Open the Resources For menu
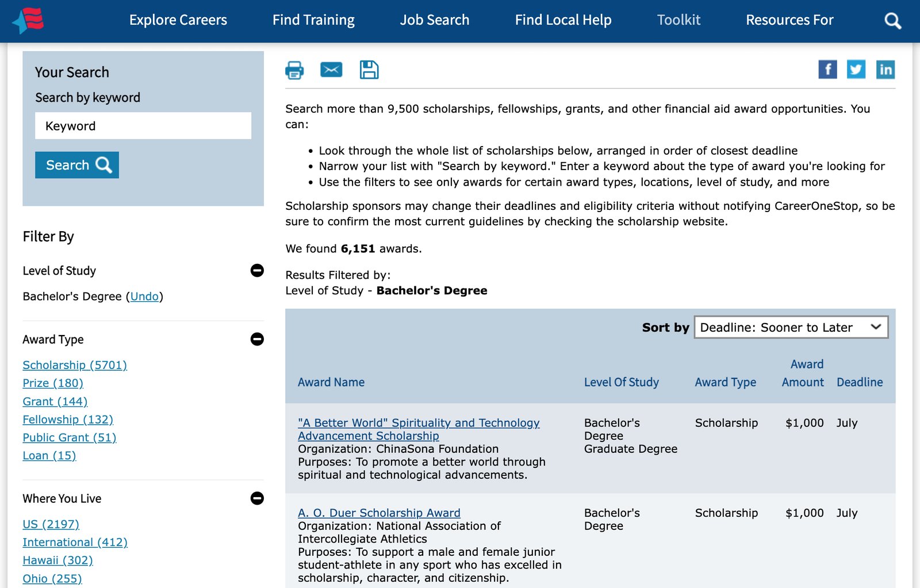The width and height of the screenshot is (920, 588). pos(789,20)
